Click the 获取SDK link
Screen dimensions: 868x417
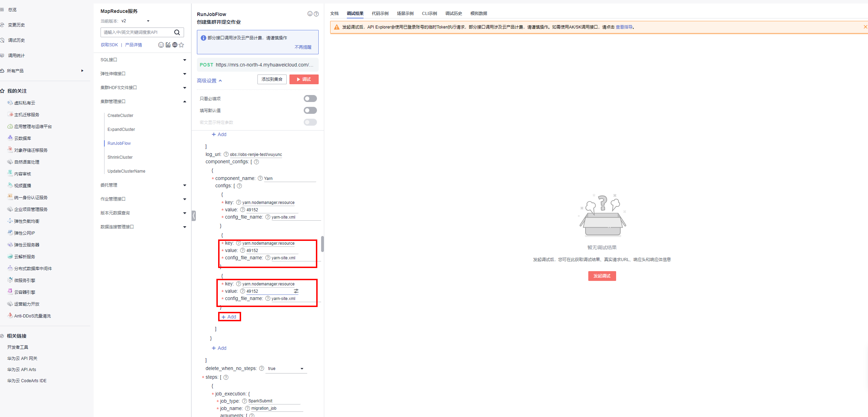[109, 45]
